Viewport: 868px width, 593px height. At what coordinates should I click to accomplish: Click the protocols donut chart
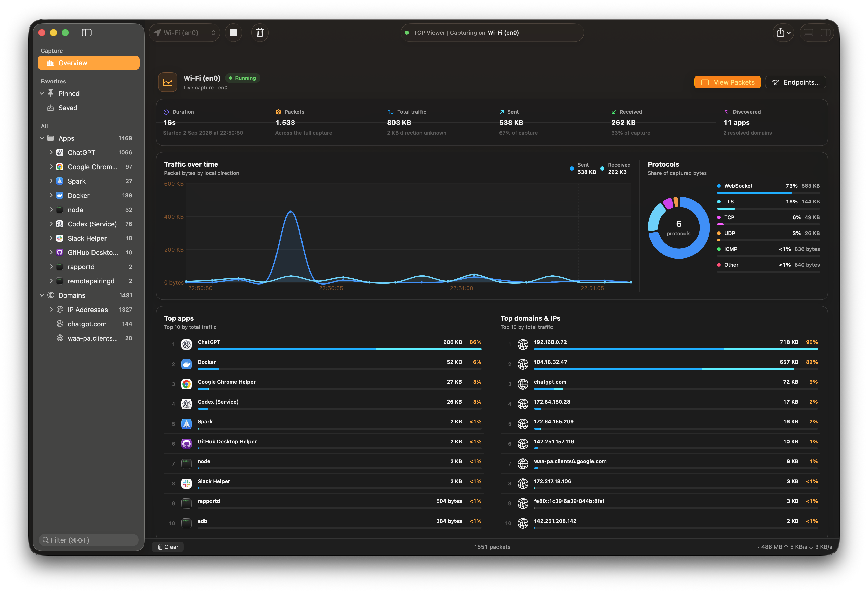point(679,228)
